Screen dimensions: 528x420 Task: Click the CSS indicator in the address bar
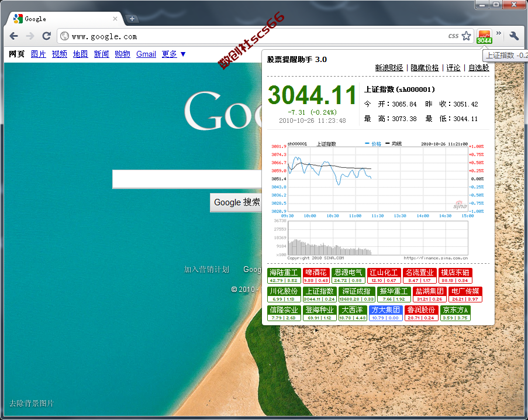click(x=453, y=36)
